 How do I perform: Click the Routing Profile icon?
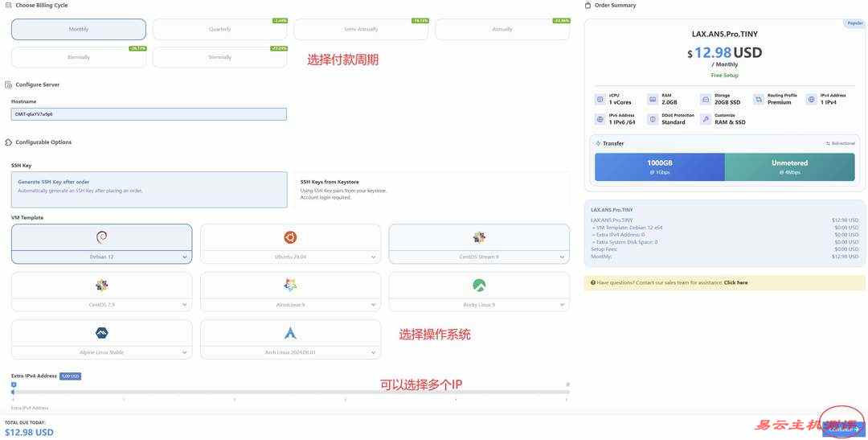coord(759,99)
